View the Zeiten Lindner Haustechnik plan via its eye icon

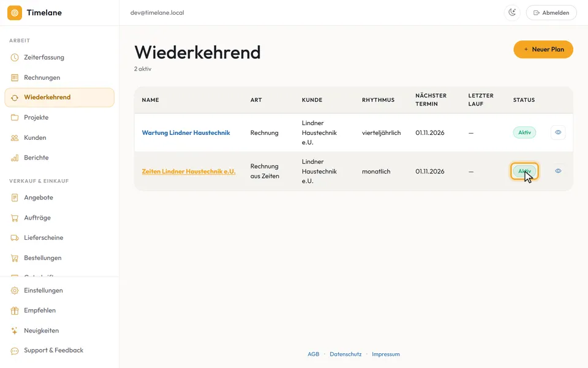(558, 171)
